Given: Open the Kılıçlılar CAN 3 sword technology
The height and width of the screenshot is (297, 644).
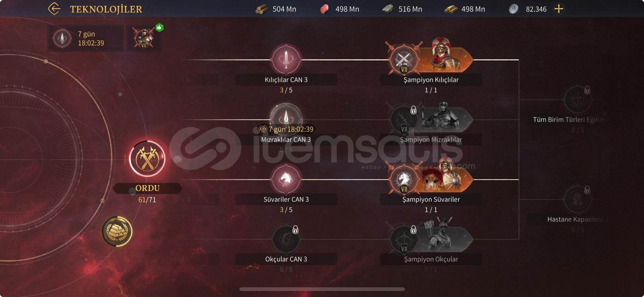Looking at the screenshot, I should coord(286,60).
